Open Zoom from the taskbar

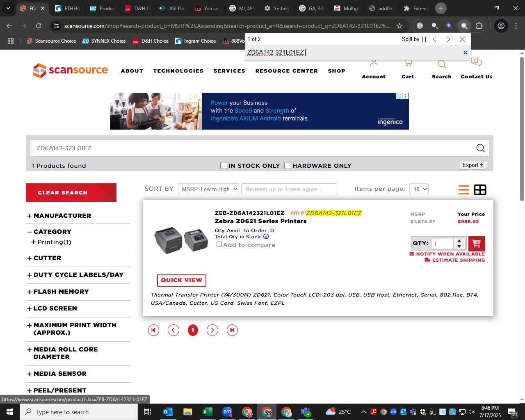point(227,411)
